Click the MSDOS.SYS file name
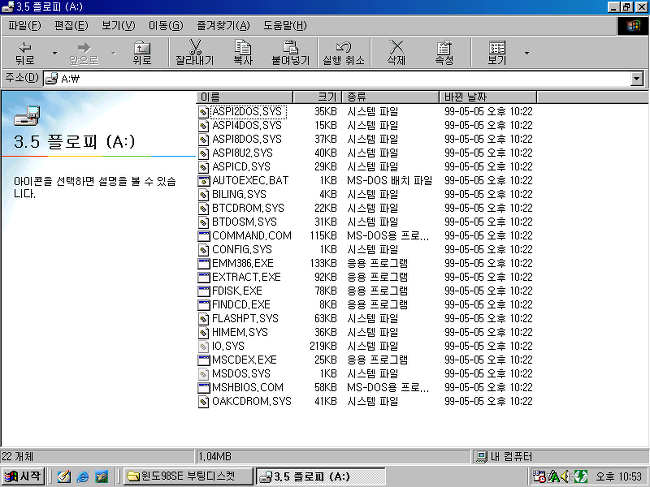The height and width of the screenshot is (487, 650). [241, 373]
